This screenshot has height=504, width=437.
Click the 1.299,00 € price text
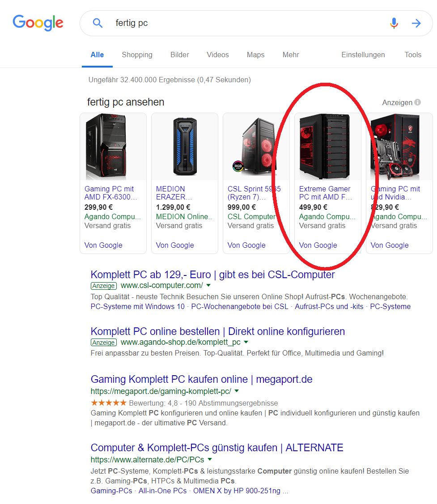tap(173, 208)
